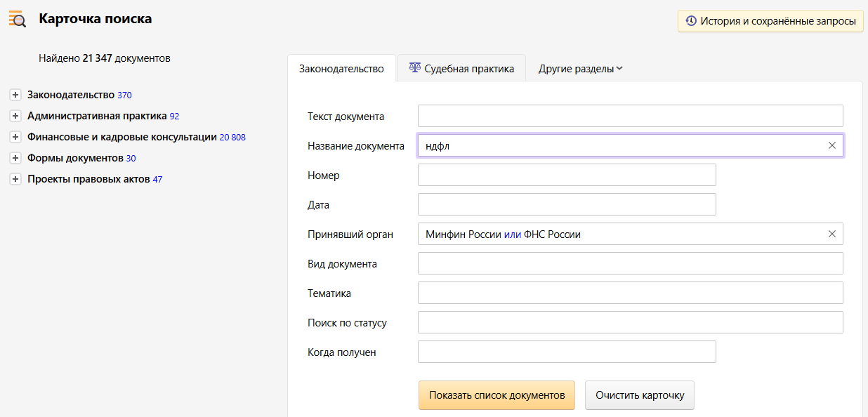Expand the 'Законодательство' tree section

click(x=15, y=95)
